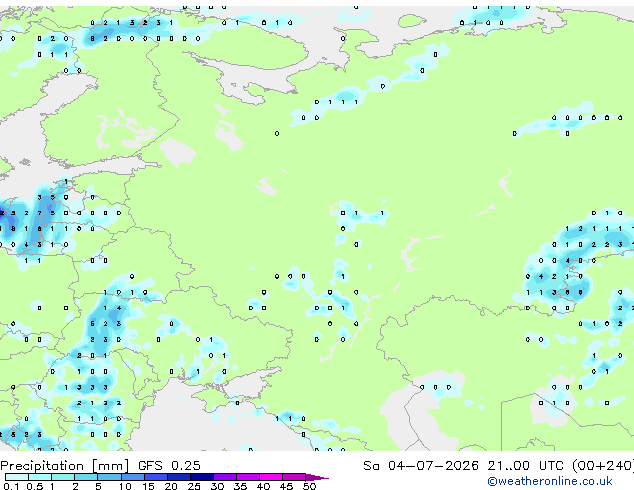Click the "10" legend scale label
The height and width of the screenshot is (490, 634).
point(125,486)
